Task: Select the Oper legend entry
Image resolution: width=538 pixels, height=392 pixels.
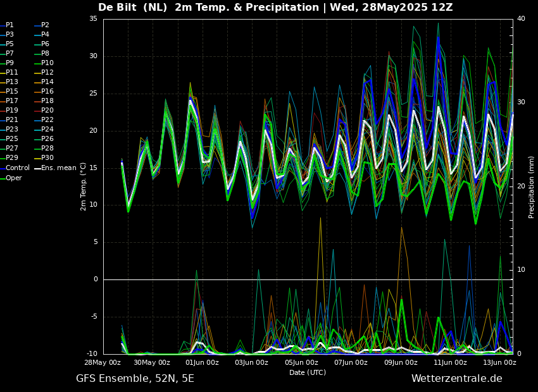Action: tap(14, 178)
